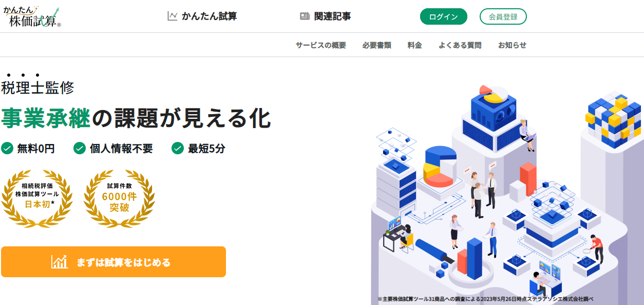This screenshot has width=644, height=305.
Task: Click the green checkmark next to 最短5分
Action: 178,149
